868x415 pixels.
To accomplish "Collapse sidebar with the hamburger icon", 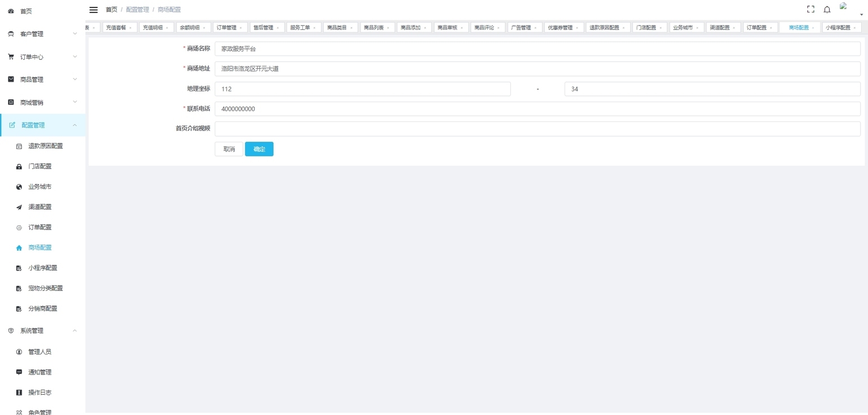I will point(94,10).
